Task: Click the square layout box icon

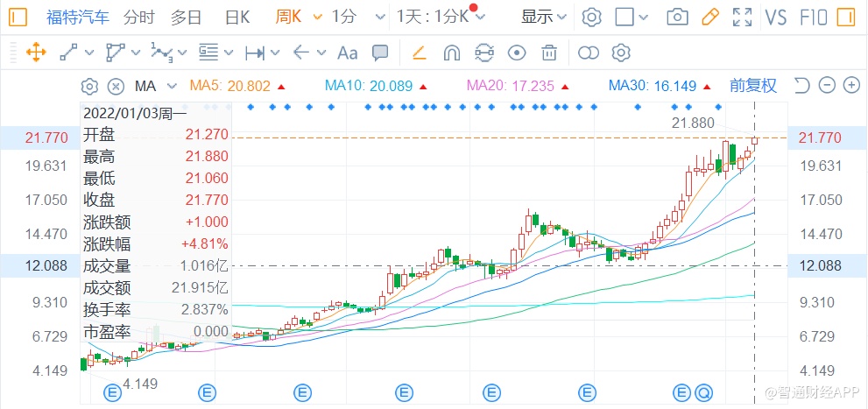Action: (625, 18)
